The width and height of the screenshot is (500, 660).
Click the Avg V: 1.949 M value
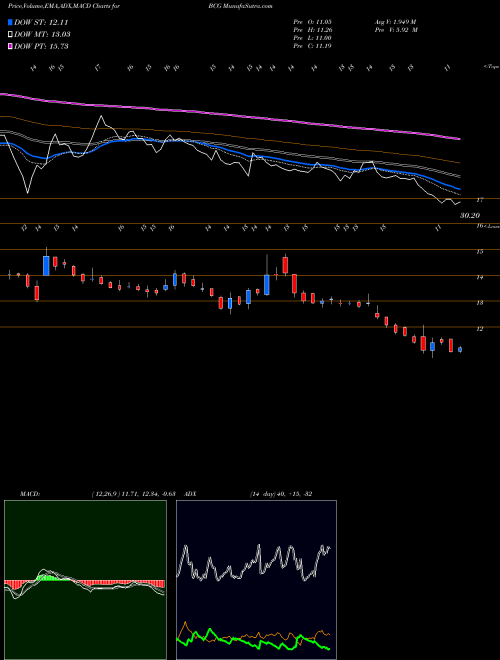click(x=395, y=22)
